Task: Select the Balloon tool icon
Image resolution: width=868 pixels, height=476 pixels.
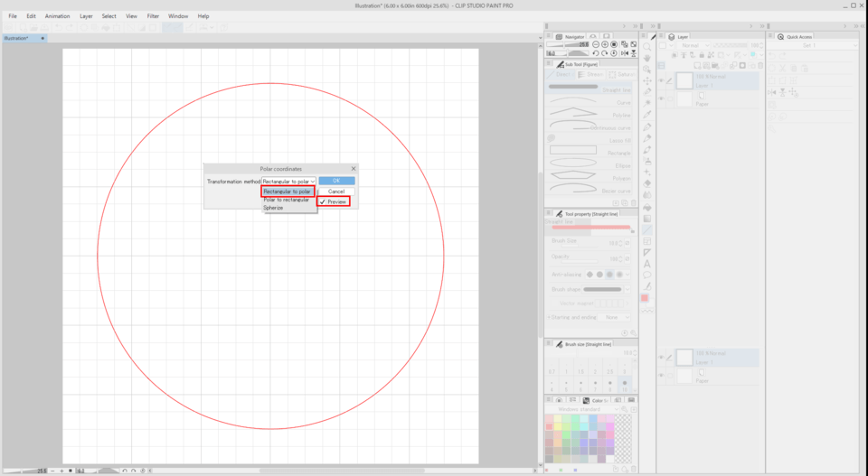Action: coord(647,275)
